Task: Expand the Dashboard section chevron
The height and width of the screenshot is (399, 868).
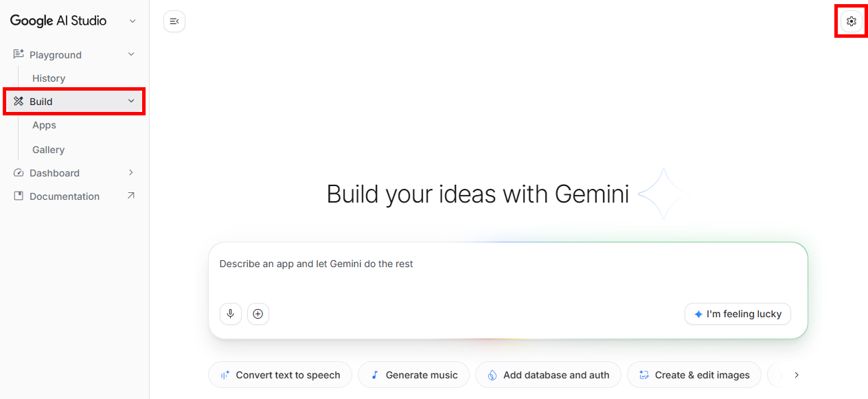Action: click(131, 172)
